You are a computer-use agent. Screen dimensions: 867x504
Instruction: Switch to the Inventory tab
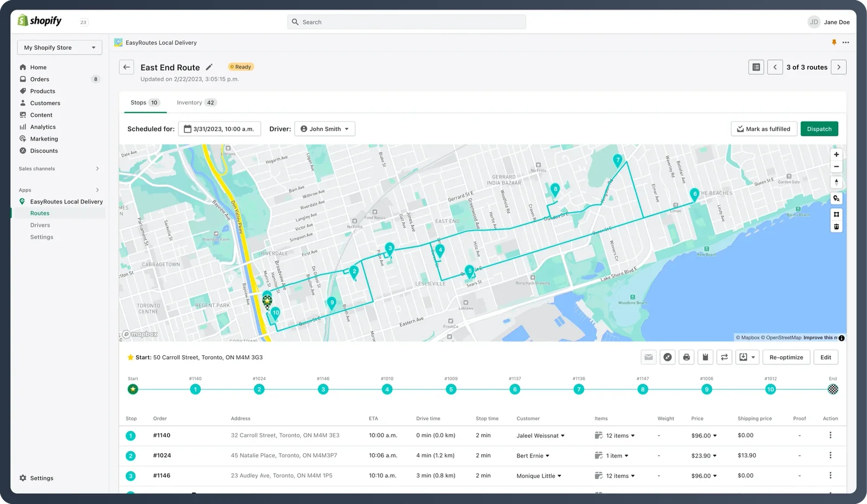tap(196, 102)
